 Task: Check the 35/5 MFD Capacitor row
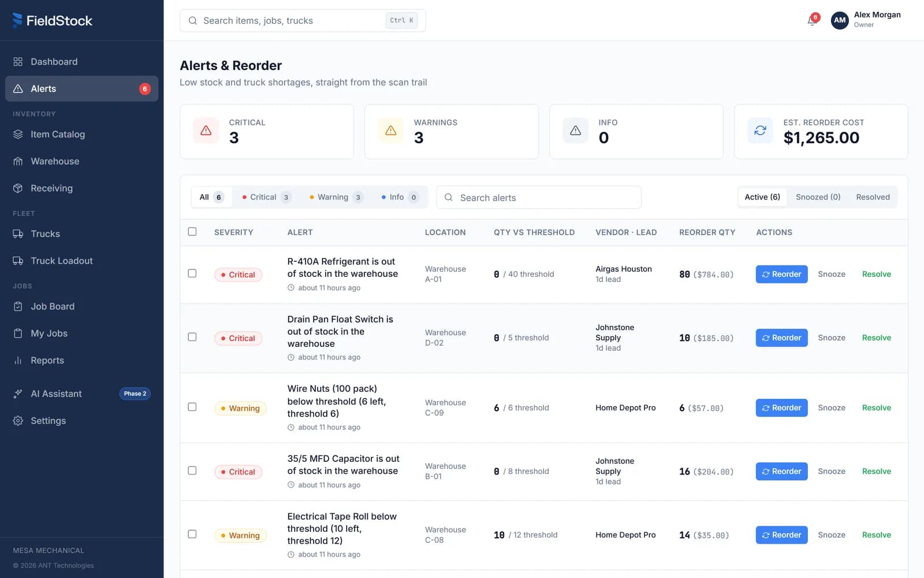[192, 470]
